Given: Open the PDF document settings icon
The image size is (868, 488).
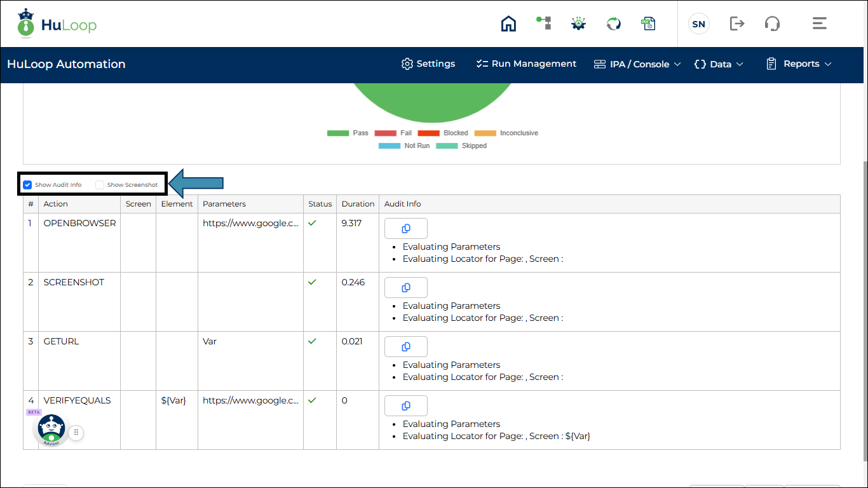Looking at the screenshot, I should 648,24.
